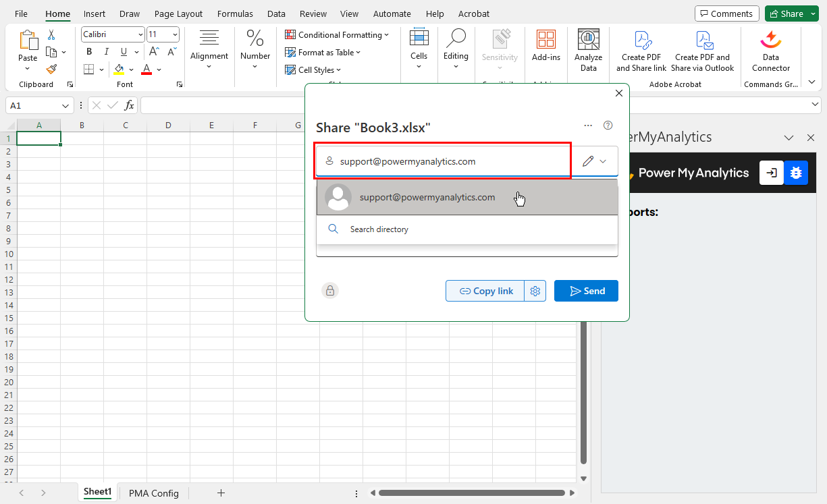This screenshot has width=827, height=504.
Task: Open the edit permissions pencil dropdown
Action: [x=595, y=161]
